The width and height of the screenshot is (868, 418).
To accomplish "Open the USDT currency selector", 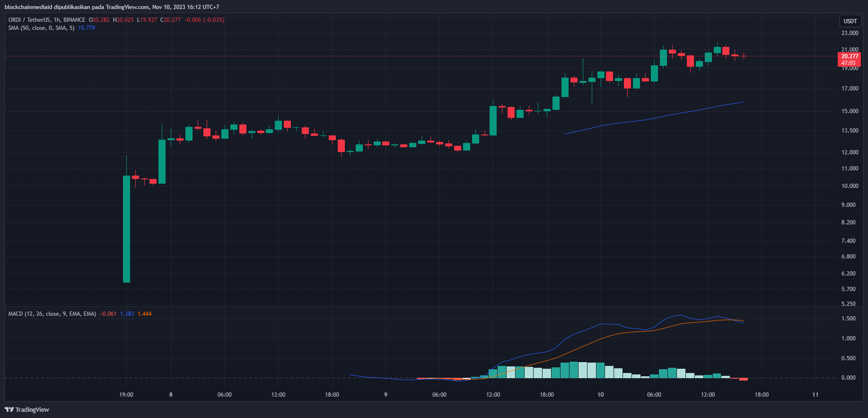I will [x=850, y=21].
